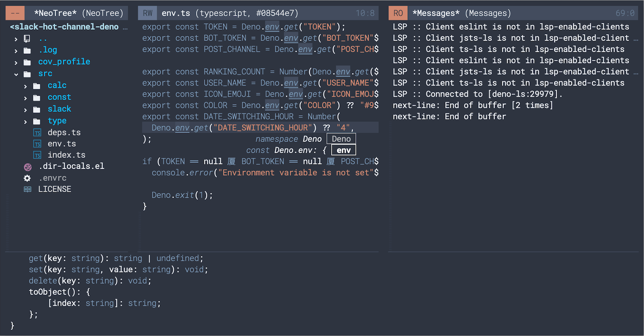Click the Deno breadcrumb box in popup
Screen dimensions: 644x336
tap(341, 139)
